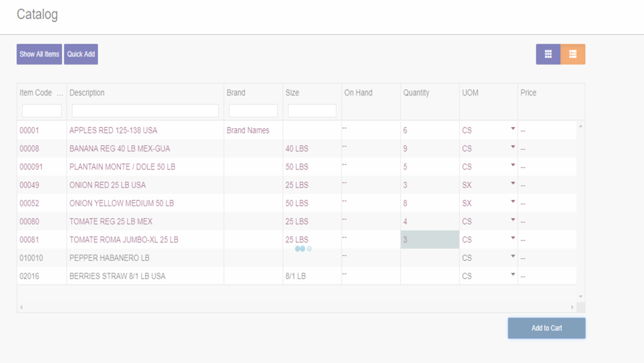
Task: Click right arrow of horizontal scrollbar
Action: [572, 308]
